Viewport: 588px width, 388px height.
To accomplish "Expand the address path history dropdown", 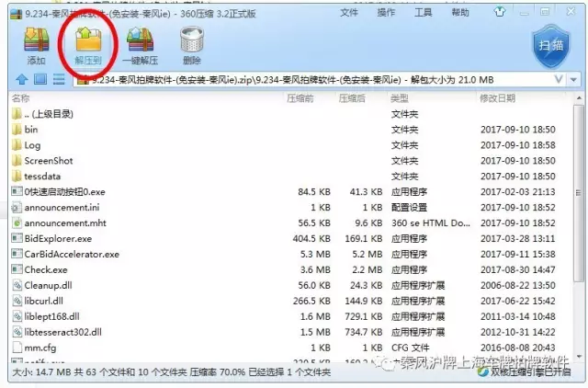I will point(559,79).
